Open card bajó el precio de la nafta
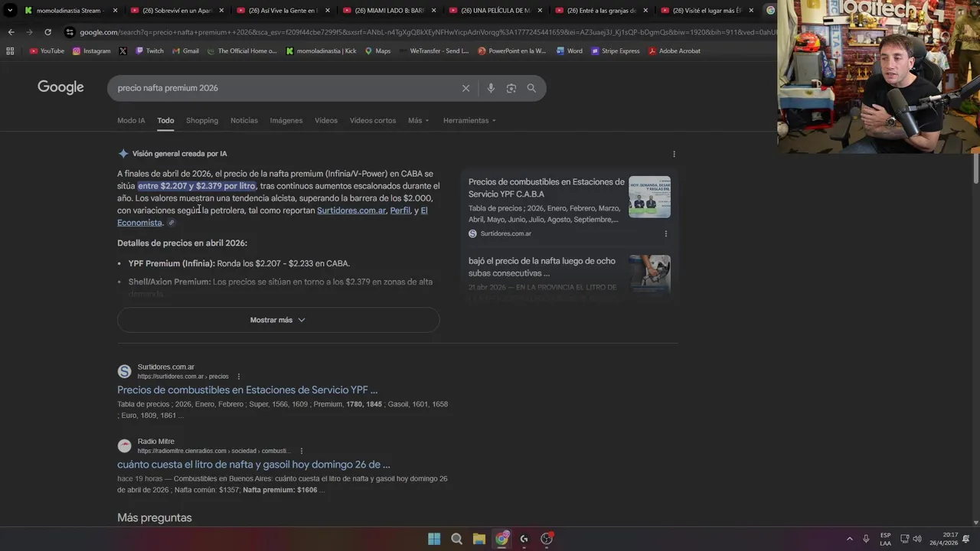 pyautogui.click(x=542, y=267)
